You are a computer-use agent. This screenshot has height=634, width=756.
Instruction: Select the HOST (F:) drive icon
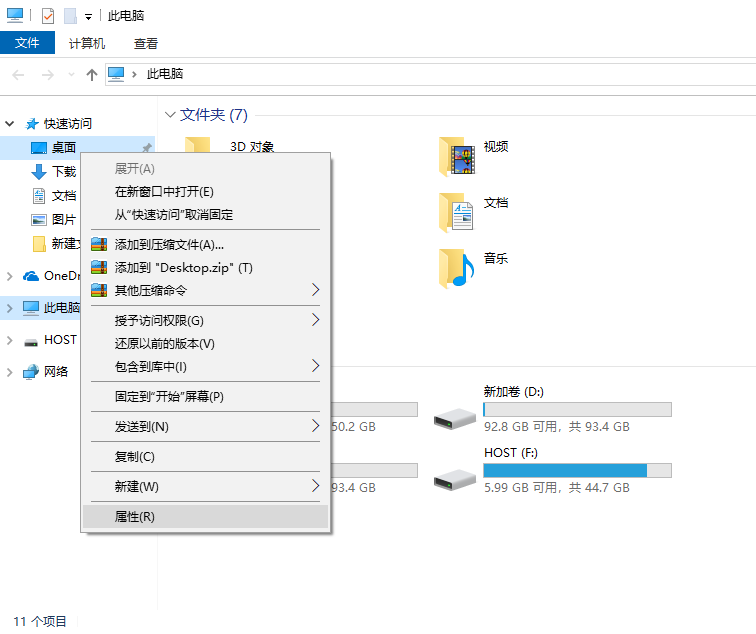455,480
